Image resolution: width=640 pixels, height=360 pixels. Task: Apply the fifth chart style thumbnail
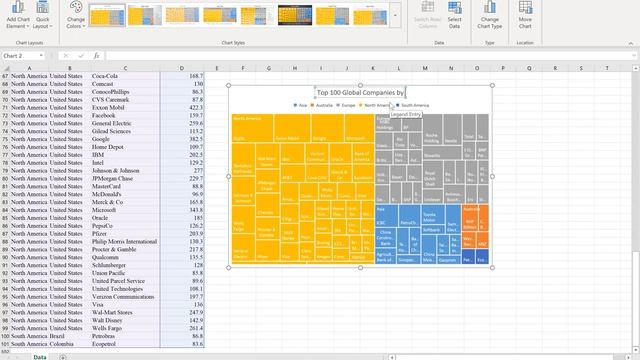pyautogui.click(x=257, y=16)
